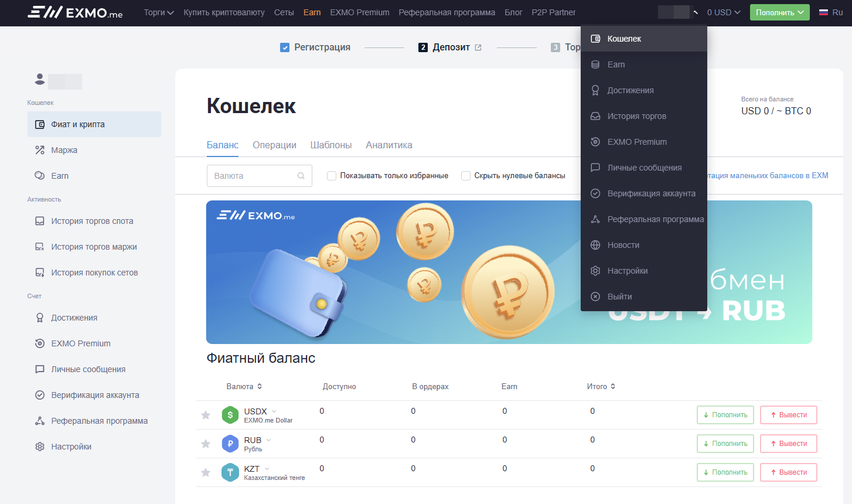This screenshot has width=852, height=504.
Task: Expand the green Пополнить header dropdown
Action: [x=780, y=12]
